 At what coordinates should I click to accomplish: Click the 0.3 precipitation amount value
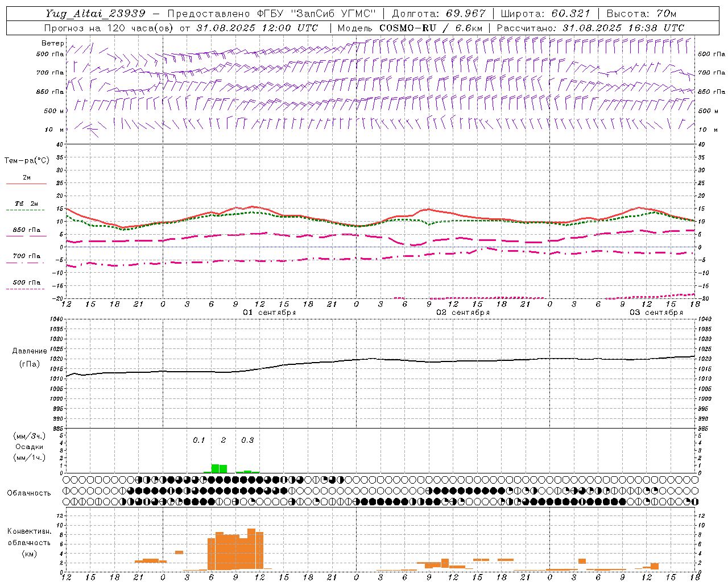pyautogui.click(x=247, y=440)
